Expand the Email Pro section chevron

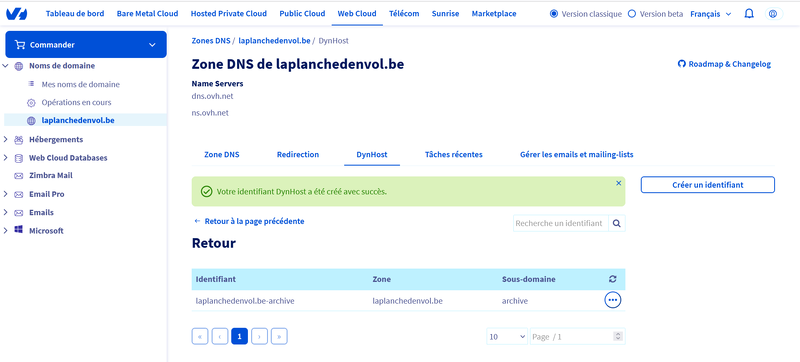click(6, 194)
